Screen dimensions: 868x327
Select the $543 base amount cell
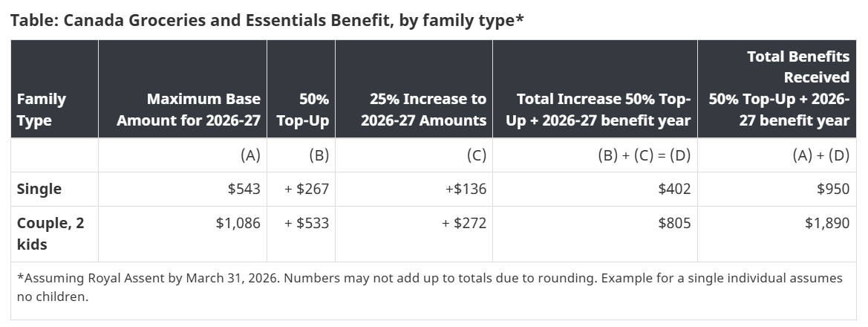pos(244,189)
